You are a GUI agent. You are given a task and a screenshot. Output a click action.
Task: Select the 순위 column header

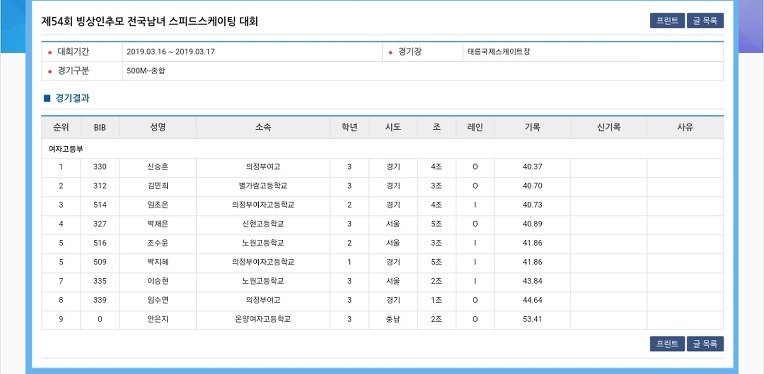(x=61, y=128)
